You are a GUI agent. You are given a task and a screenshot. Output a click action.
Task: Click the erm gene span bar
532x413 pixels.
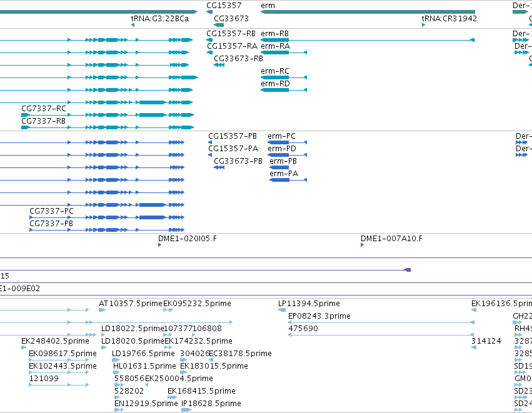pos(368,12)
